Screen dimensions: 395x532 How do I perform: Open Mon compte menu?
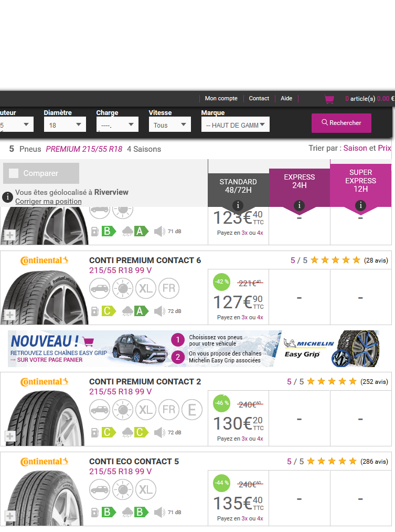(x=221, y=98)
